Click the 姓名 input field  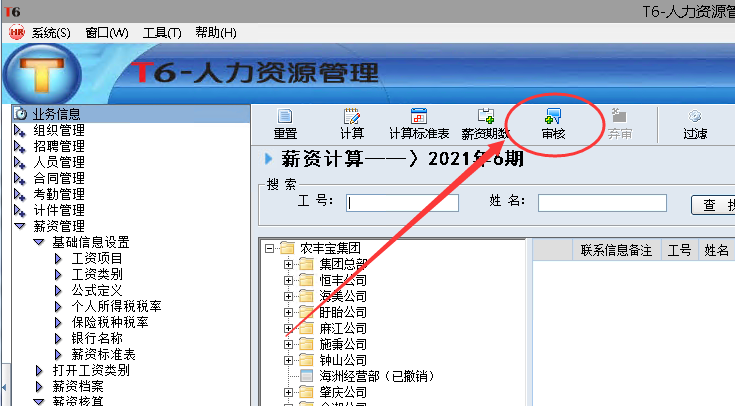(602, 203)
